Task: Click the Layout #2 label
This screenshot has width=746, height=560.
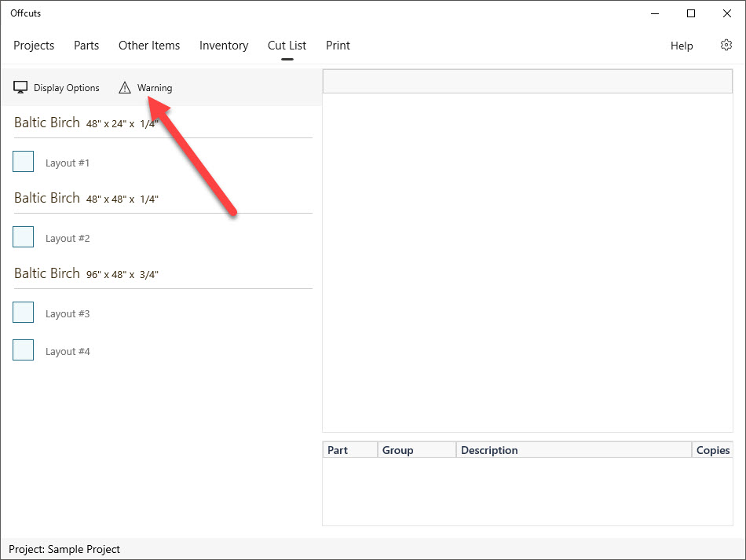Action: [68, 238]
